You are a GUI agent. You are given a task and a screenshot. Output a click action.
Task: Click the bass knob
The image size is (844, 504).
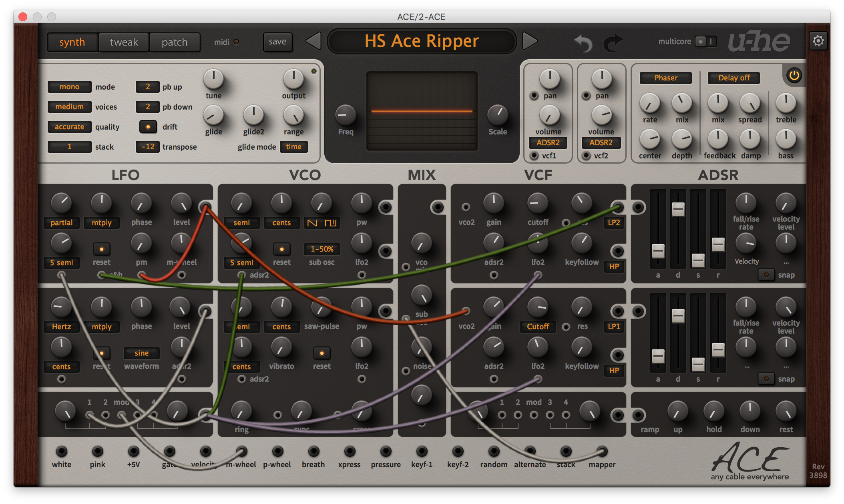pyautogui.click(x=786, y=139)
